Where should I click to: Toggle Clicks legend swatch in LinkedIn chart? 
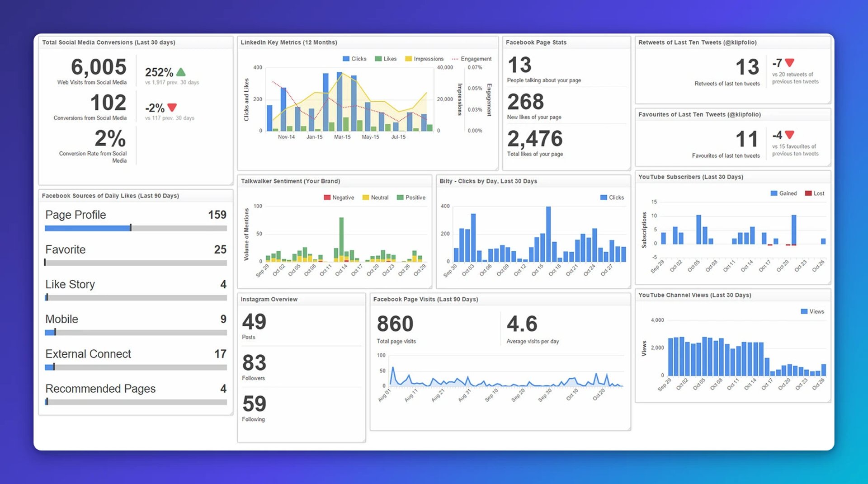[x=346, y=59]
